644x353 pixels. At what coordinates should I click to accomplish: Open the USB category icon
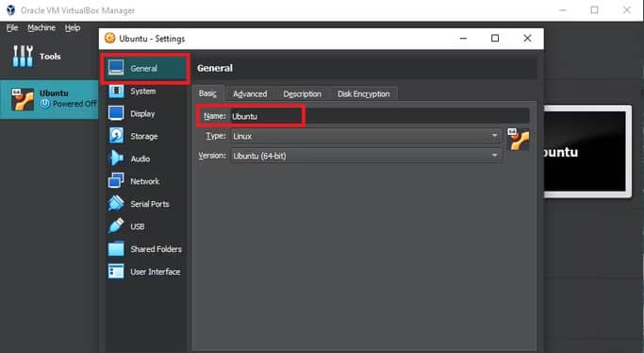click(116, 226)
